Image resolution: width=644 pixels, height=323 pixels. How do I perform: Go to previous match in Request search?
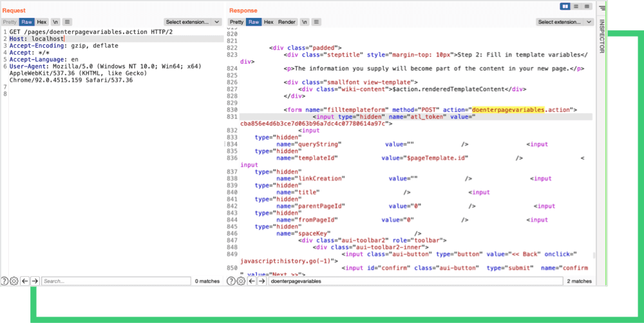[24, 281]
